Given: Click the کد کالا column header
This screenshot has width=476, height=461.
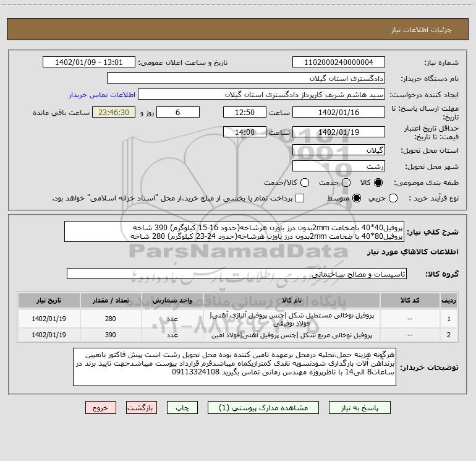Looking at the screenshot, I should [410, 300].
